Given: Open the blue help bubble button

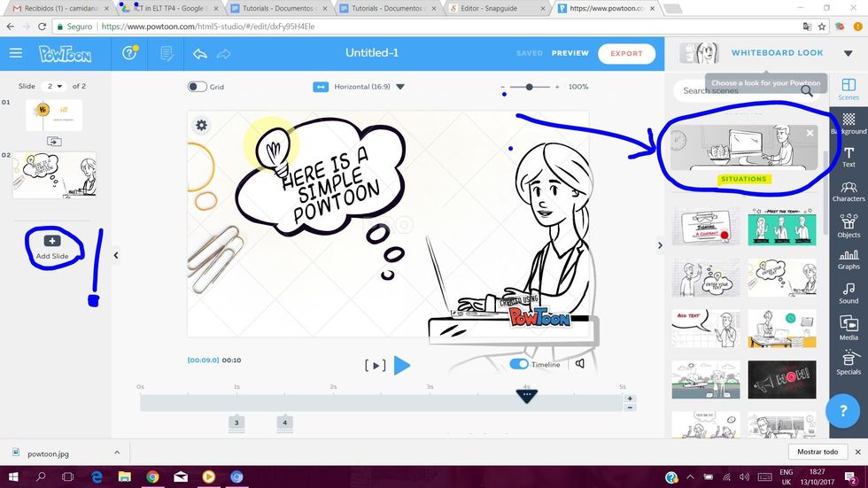Looking at the screenshot, I should click(842, 411).
